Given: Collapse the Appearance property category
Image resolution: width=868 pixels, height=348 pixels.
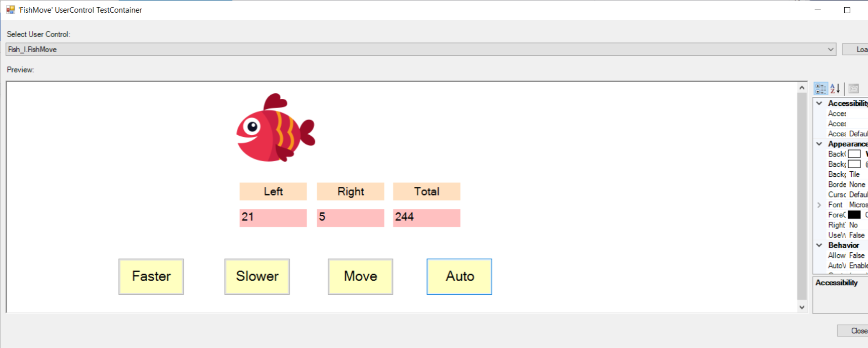Looking at the screenshot, I should (819, 144).
